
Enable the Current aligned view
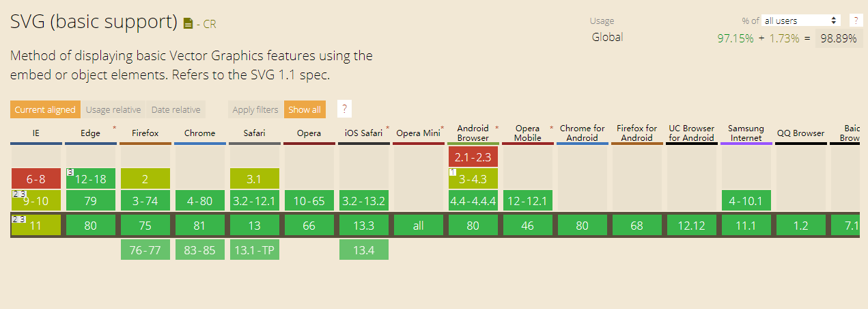[x=45, y=109]
